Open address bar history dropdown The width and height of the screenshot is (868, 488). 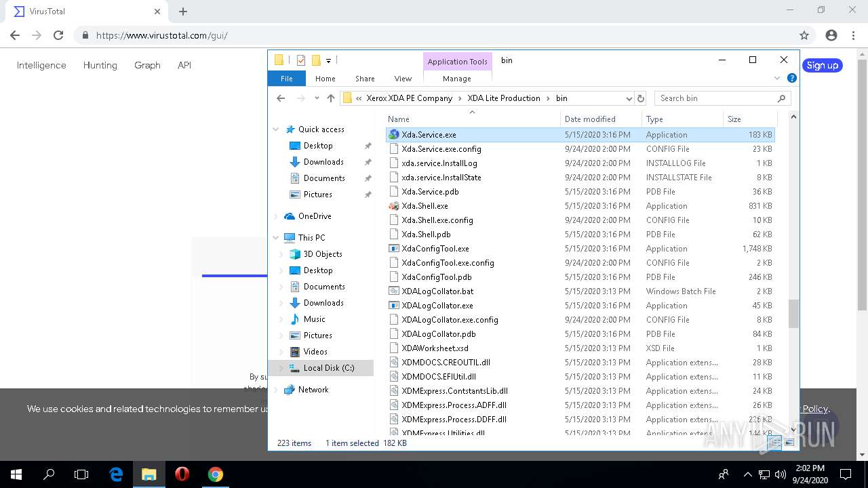pyautogui.click(x=629, y=98)
